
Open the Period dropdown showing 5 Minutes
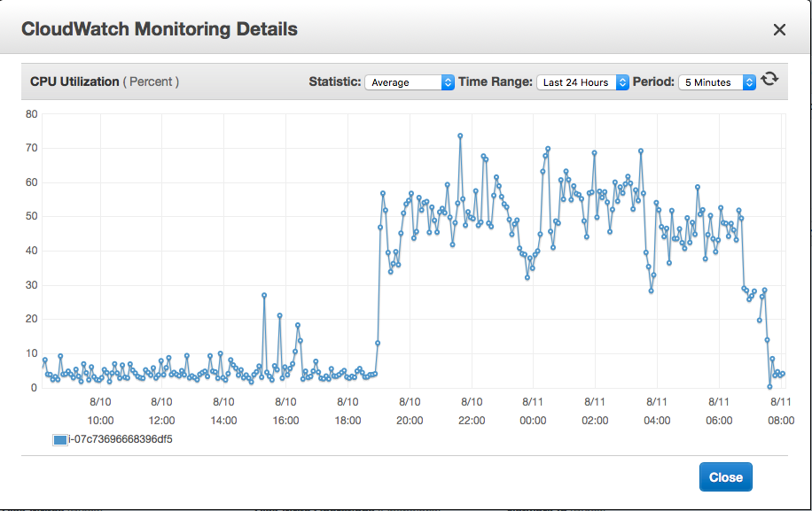point(717,82)
